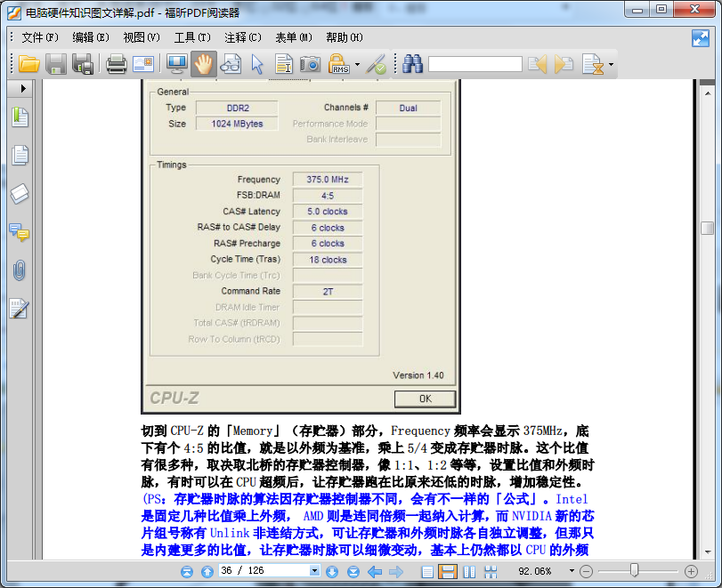The width and height of the screenshot is (722, 588).
Task: Expand the RMS lock dropdown arrow
Action: [x=357, y=64]
